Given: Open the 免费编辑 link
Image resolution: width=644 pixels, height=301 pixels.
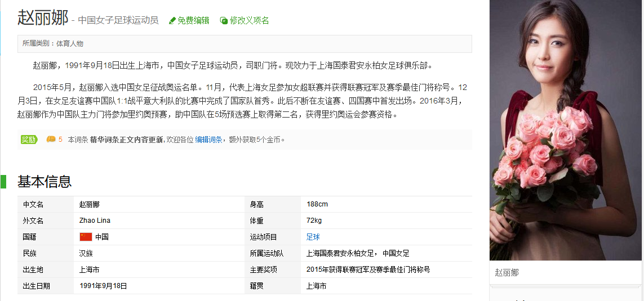Looking at the screenshot, I should point(193,21).
